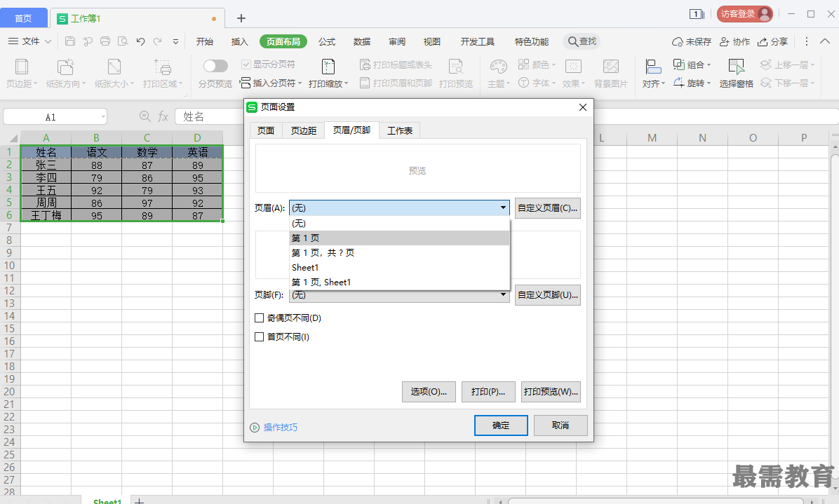Click 自定义页眉(C)... button
Image resolution: width=839 pixels, height=504 pixels.
(x=547, y=208)
